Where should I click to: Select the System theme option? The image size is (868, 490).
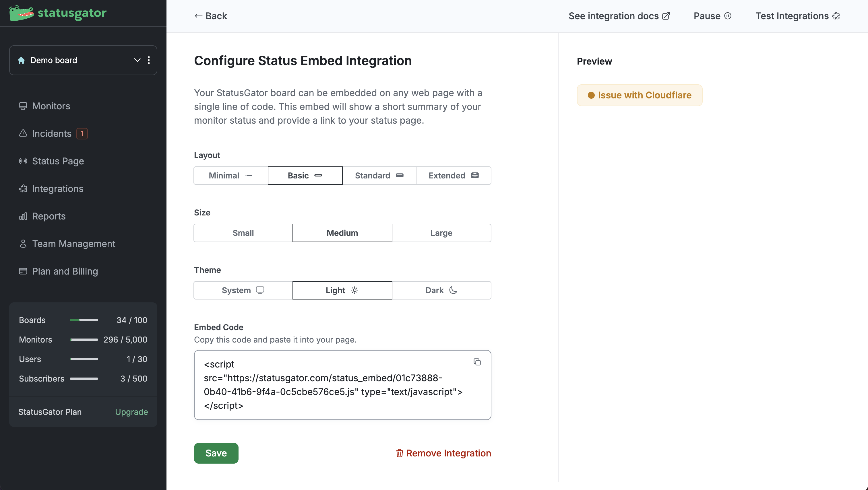[x=243, y=290]
